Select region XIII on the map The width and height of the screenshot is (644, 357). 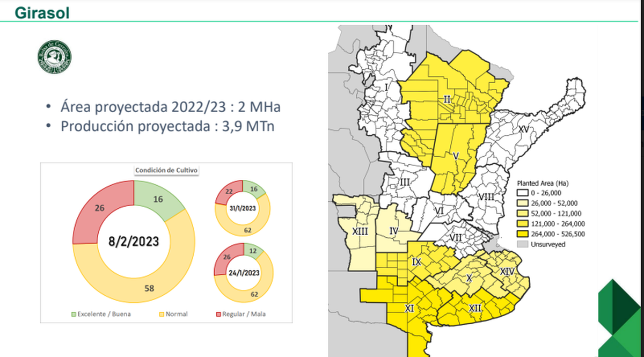click(x=360, y=231)
